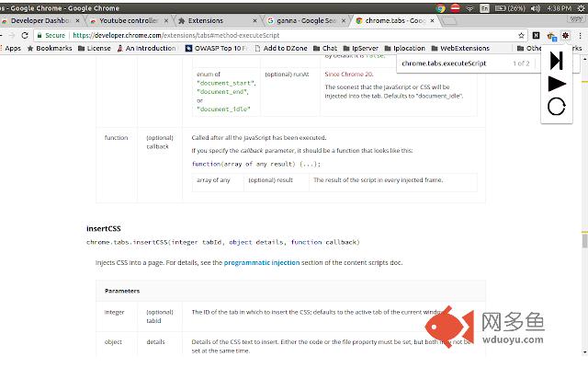The height and width of the screenshot is (368, 588).
Task: Open the Bookmarks star folder
Action: point(50,48)
